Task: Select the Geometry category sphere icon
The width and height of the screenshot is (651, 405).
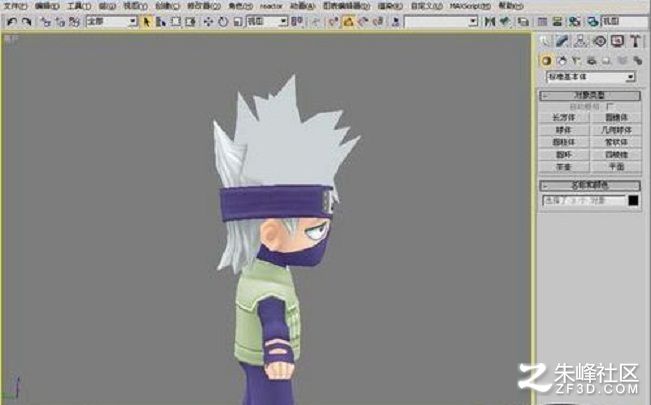Action: point(546,61)
